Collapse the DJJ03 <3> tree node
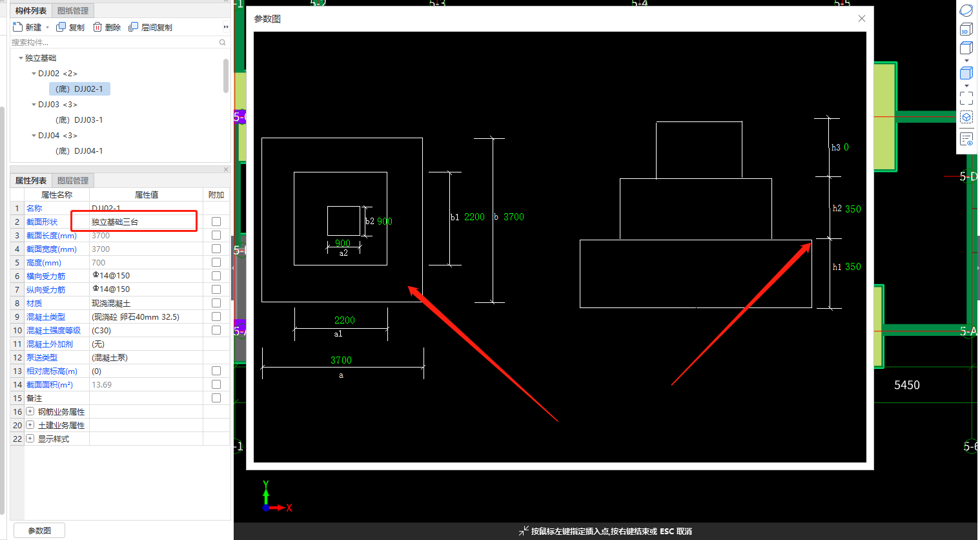This screenshot has width=980, height=540. [34, 105]
